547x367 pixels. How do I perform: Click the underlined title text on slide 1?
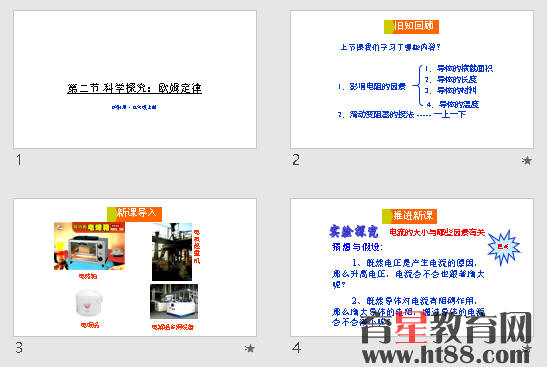[134, 88]
